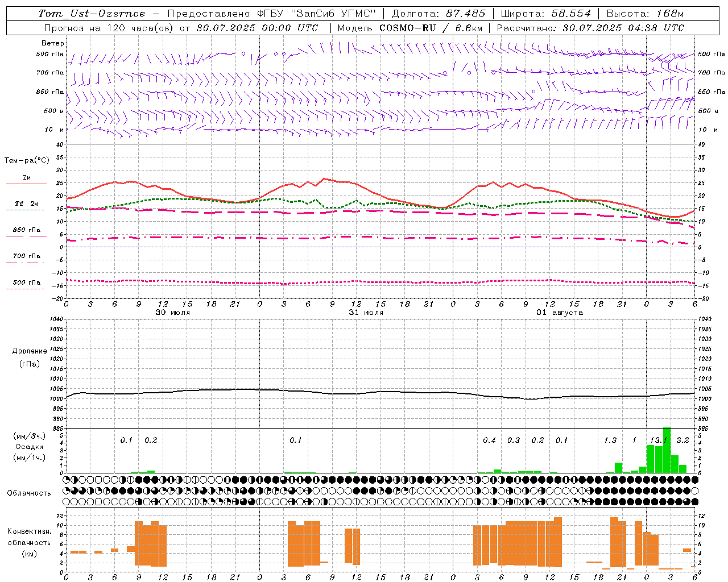The image size is (728, 582).
Task: Click the 700 гПа temperature legend entry
Action: [x=27, y=256]
